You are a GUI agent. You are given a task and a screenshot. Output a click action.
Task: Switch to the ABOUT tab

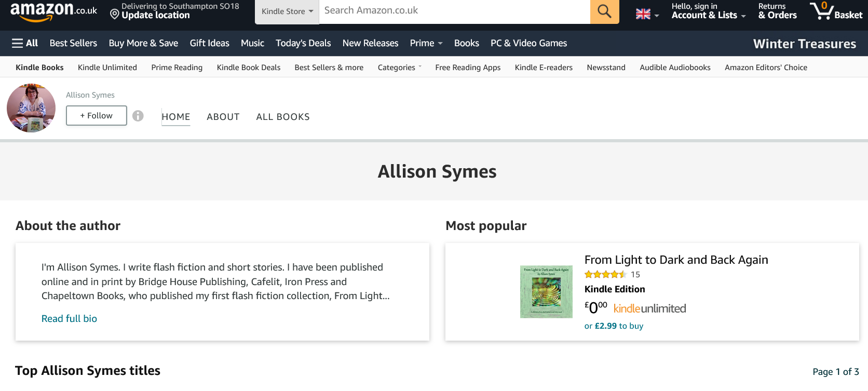pyautogui.click(x=223, y=117)
